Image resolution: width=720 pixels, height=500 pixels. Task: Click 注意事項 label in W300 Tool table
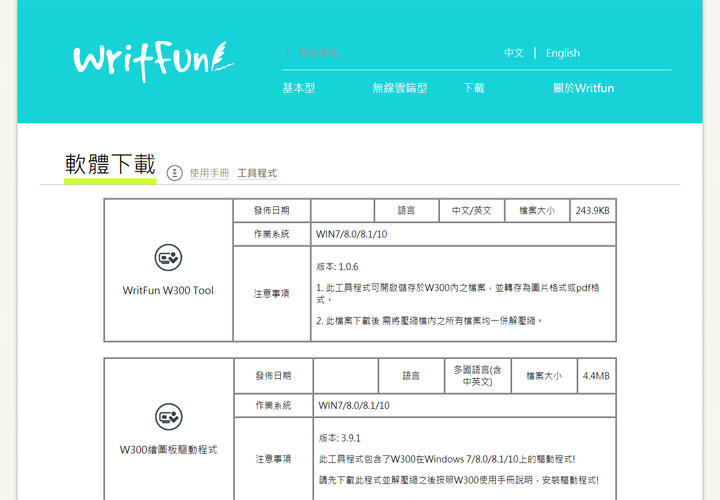272,294
